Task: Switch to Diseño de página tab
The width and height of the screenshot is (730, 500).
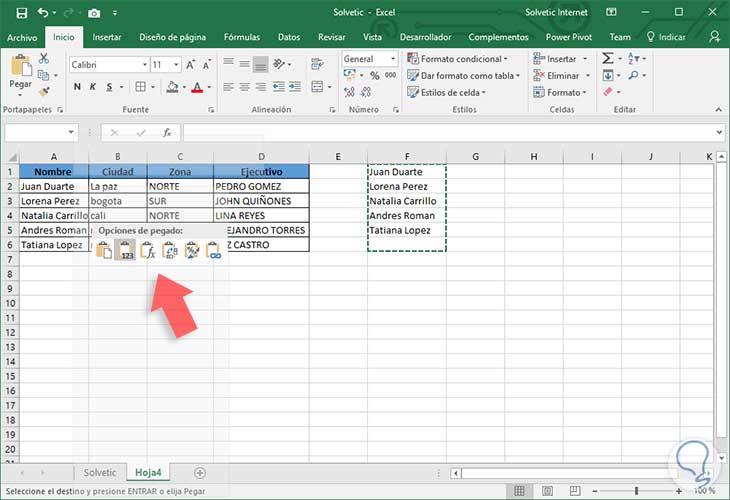Action: click(172, 37)
